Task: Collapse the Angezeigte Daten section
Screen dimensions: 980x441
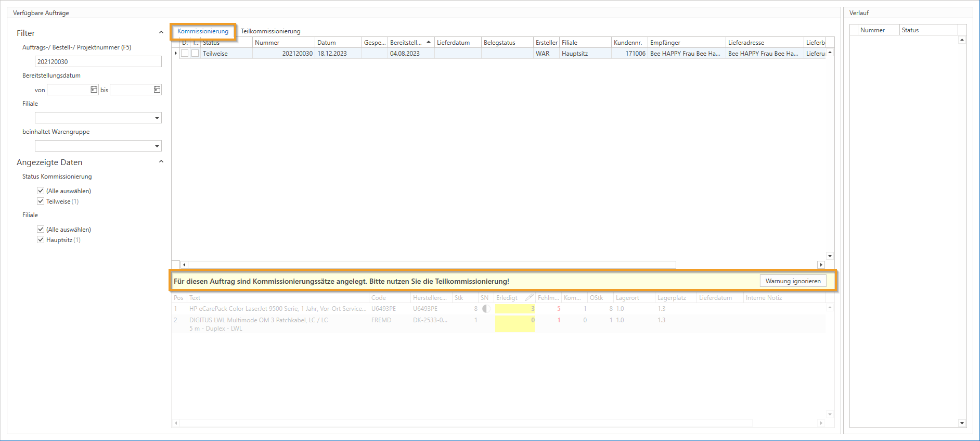Action: [x=161, y=162]
